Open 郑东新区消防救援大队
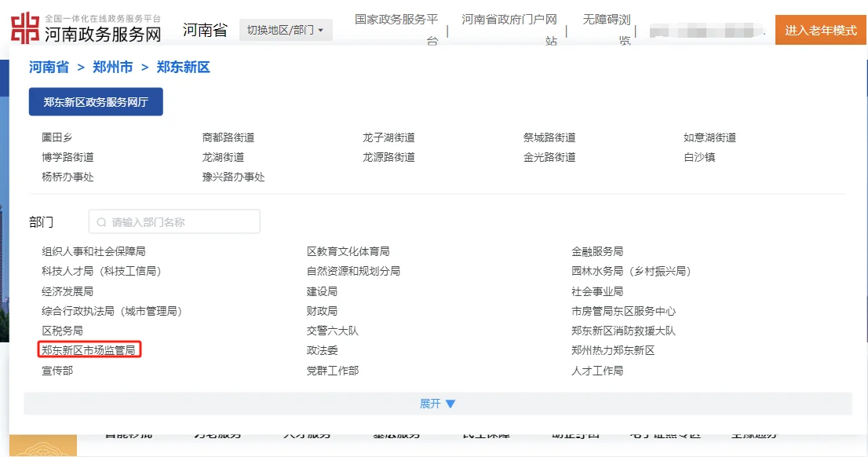This screenshot has height=457, width=868. click(623, 331)
